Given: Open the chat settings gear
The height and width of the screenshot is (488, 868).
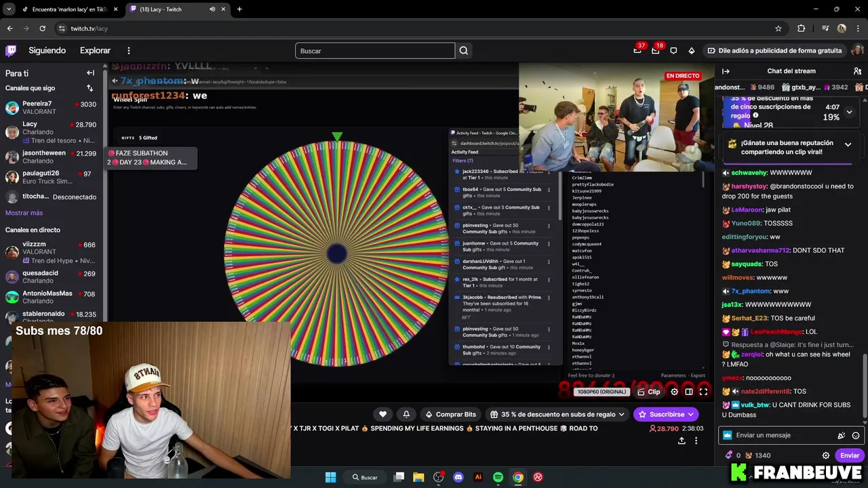Looking at the screenshot, I should (825, 455).
